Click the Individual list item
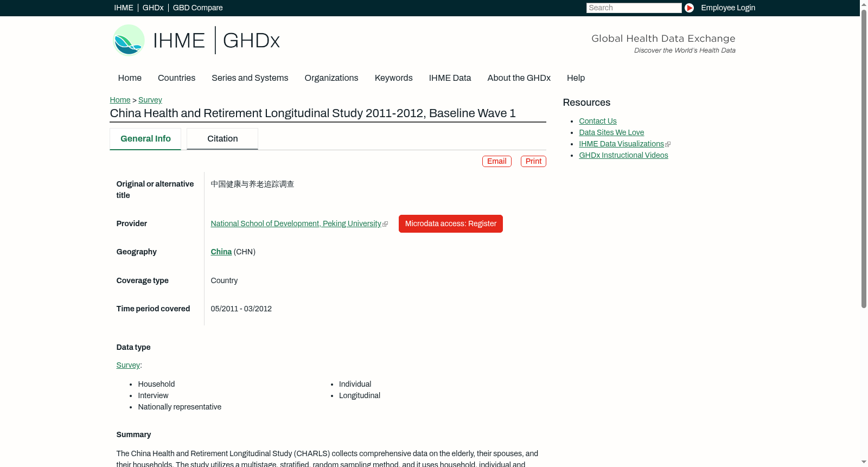868x467 pixels. 355,384
